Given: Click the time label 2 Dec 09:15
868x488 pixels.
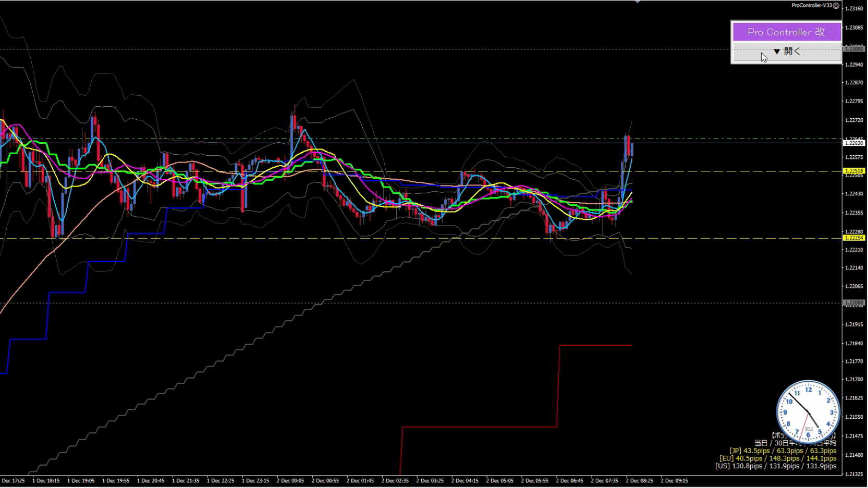Looking at the screenshot, I should tap(675, 481).
